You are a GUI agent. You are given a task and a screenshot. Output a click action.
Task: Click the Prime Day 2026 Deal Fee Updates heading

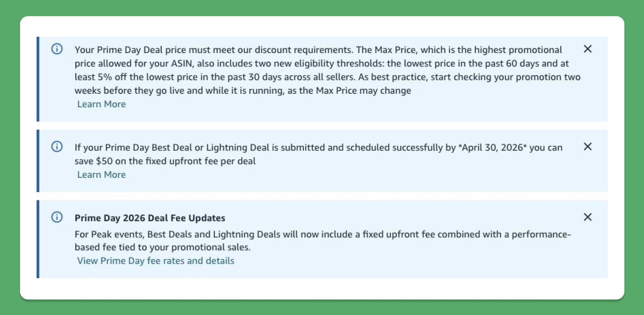(x=150, y=218)
